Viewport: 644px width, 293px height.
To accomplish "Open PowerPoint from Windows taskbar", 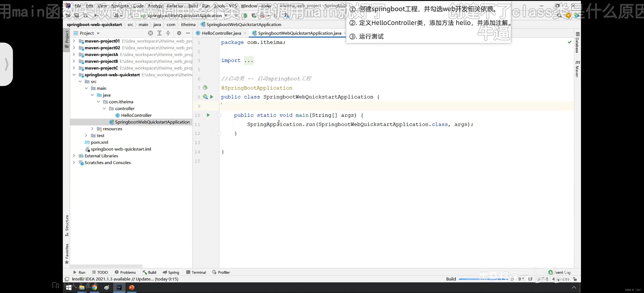I will pyautogui.click(x=132, y=288).
